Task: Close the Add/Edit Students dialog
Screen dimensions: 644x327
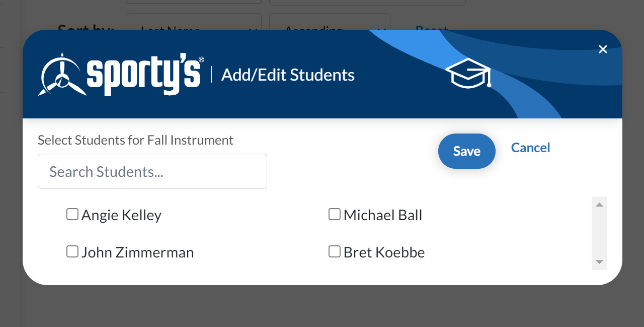Action: tap(603, 49)
